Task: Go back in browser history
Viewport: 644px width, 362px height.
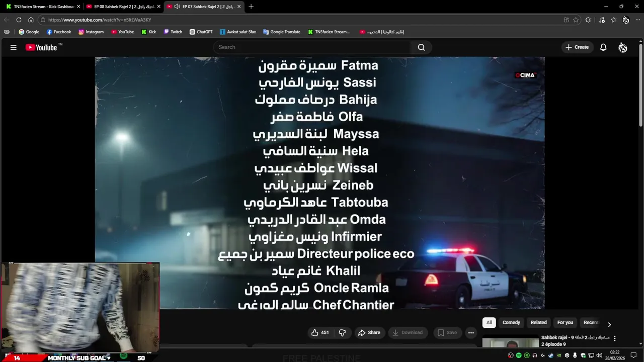Action: click(7, 20)
